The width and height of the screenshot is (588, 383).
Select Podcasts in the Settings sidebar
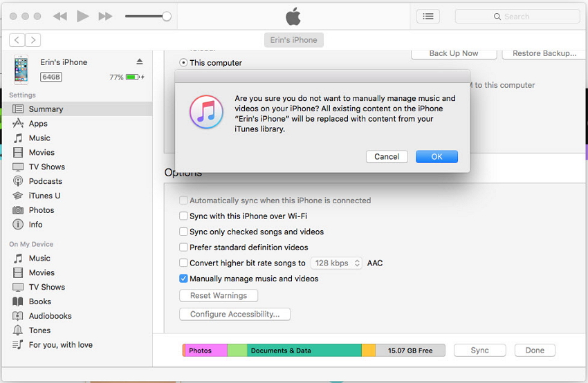(45, 181)
